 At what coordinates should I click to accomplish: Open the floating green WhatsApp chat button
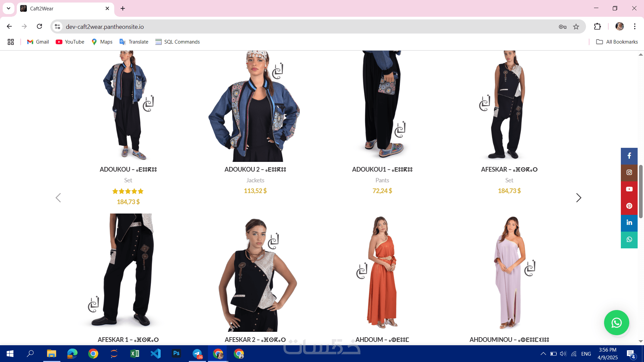pos(616,322)
